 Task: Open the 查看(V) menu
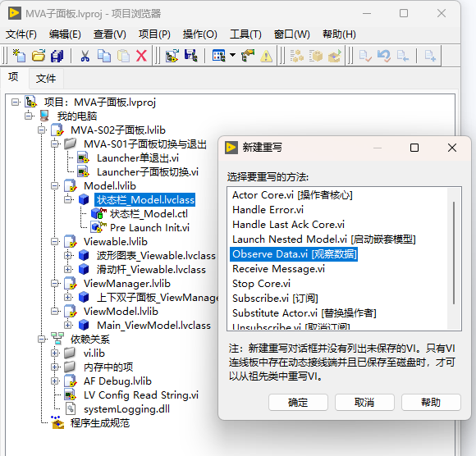pyautogui.click(x=110, y=34)
